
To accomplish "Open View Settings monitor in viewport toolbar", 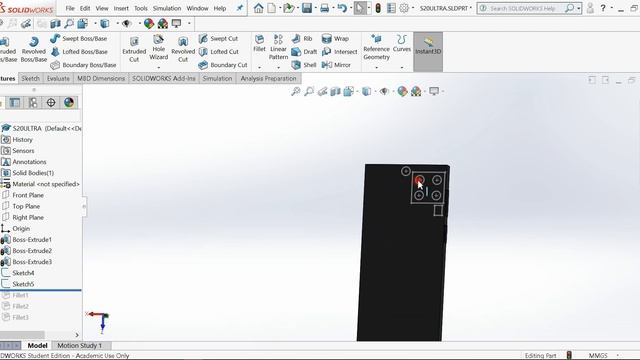I will 434,91.
